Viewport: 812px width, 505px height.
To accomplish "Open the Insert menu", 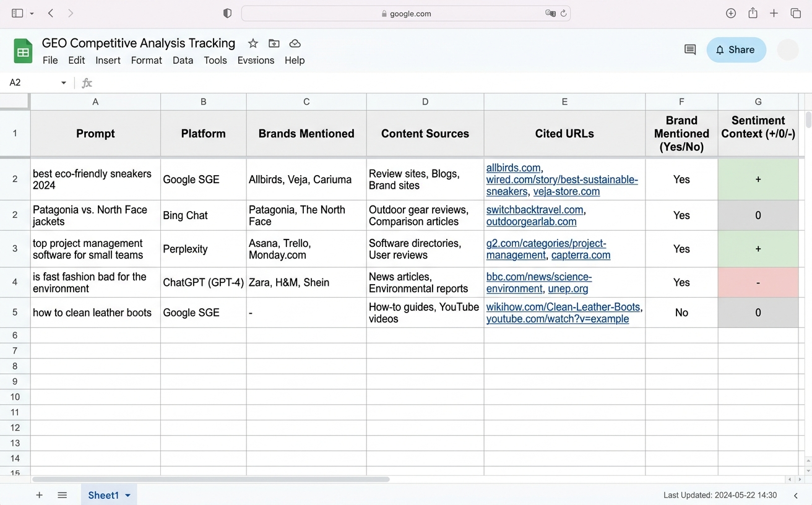I will pos(108,60).
